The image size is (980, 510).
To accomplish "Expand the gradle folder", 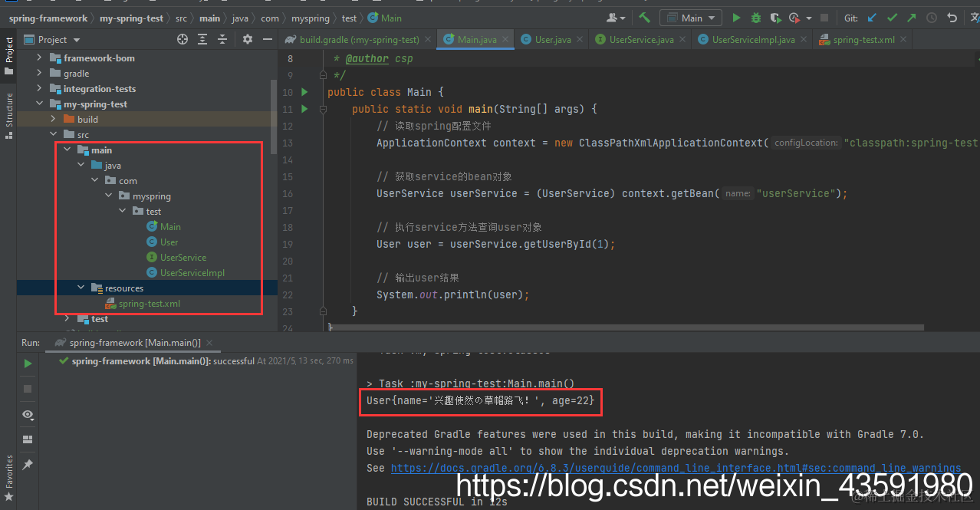I will point(39,73).
